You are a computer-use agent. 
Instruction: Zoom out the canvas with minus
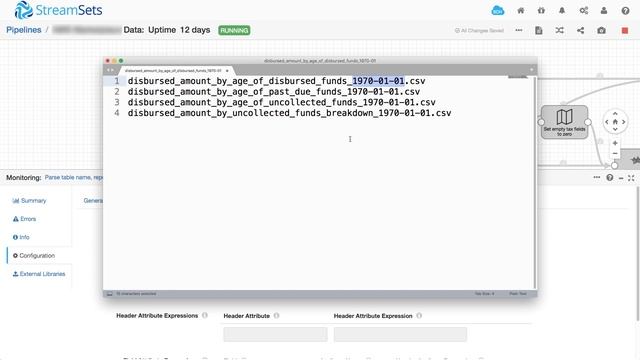[615, 154]
